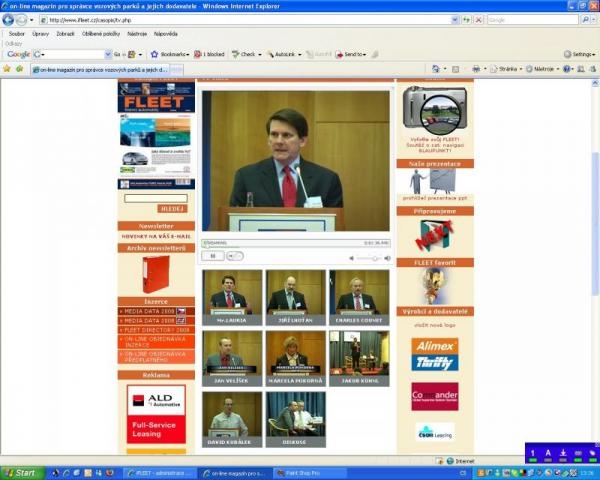Click the vložit nové logo link
The height and width of the screenshot is (480, 600).
click(435, 325)
